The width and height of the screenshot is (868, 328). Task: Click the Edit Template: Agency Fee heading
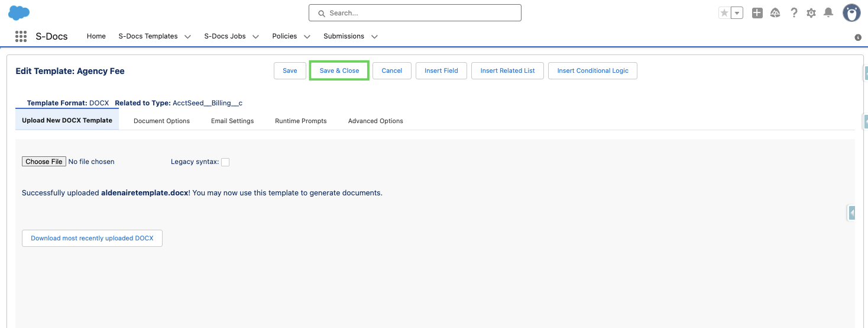[x=70, y=71]
